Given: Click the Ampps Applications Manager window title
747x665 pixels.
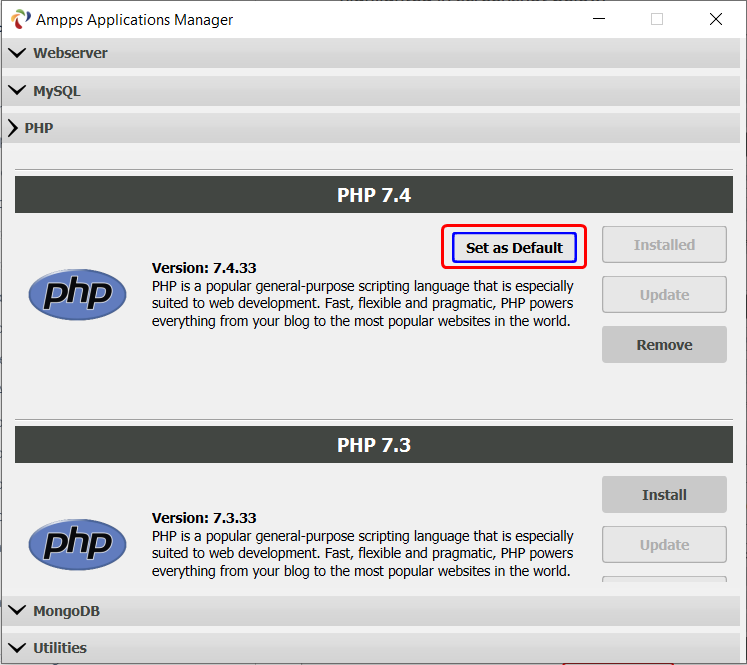Looking at the screenshot, I should point(134,20).
